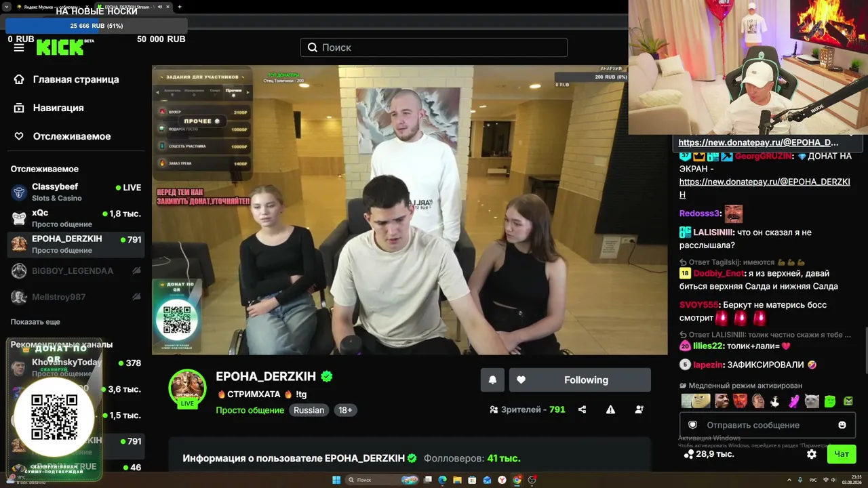
Task: Toggle the Following button
Action: (580, 380)
